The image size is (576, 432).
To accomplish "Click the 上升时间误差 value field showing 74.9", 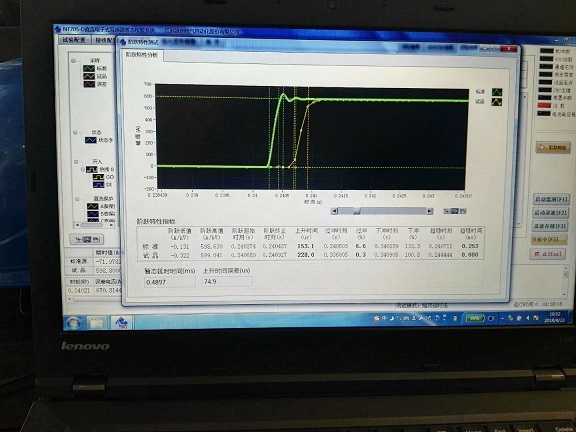I will tap(227, 282).
